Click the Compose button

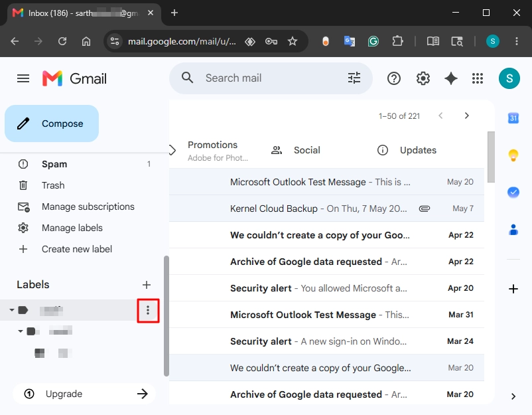click(x=52, y=124)
